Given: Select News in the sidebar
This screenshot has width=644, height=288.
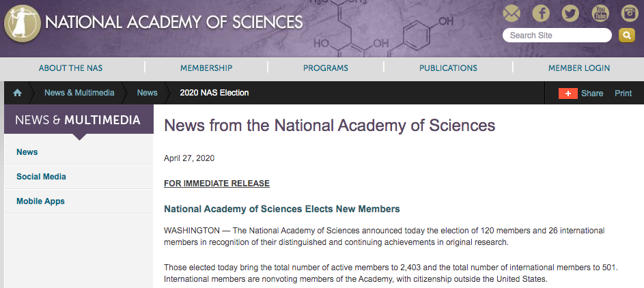Looking at the screenshot, I should click(27, 152).
